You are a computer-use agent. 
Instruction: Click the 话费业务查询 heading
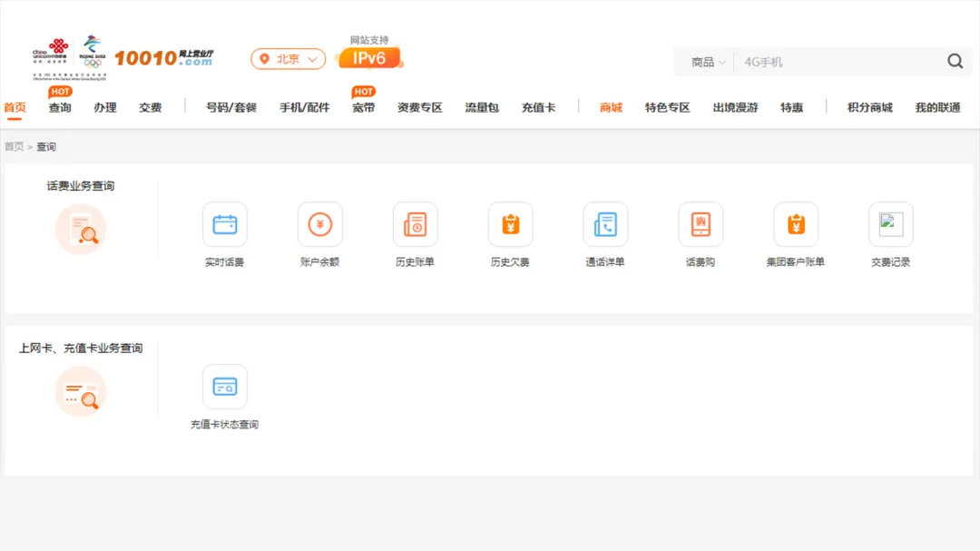81,186
